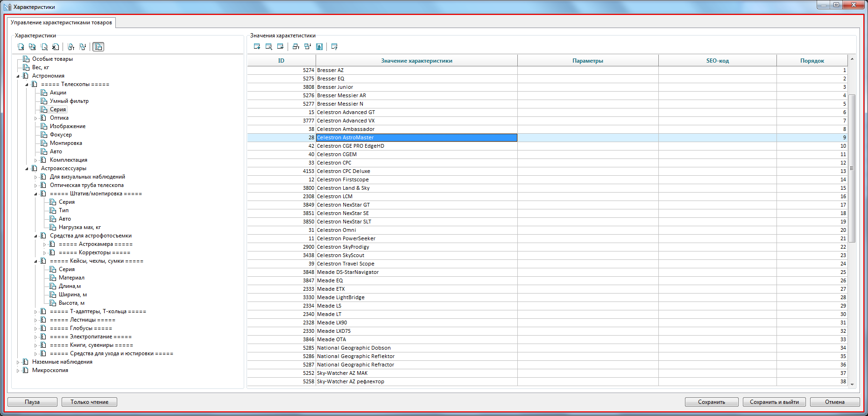Select the Нагрузка мах, кг tree item

point(80,228)
